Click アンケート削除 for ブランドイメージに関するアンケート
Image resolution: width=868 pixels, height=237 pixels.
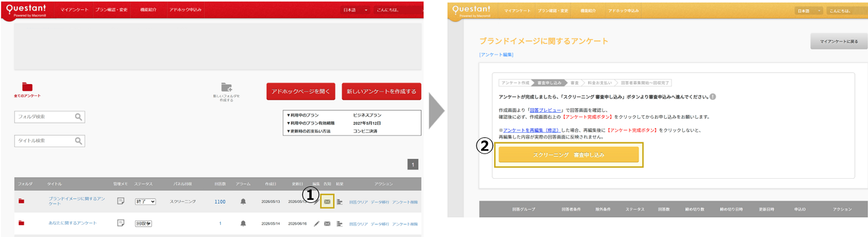pos(405,202)
